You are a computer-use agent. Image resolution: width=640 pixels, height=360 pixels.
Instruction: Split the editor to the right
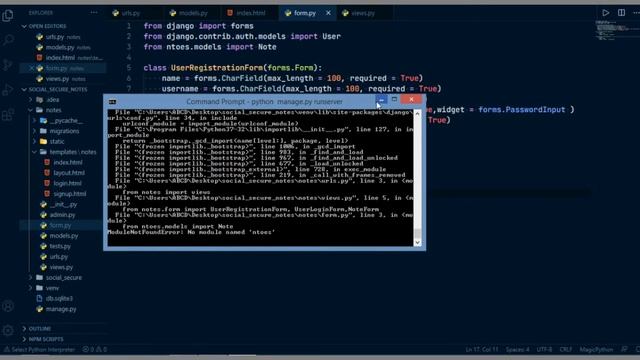[621, 13]
